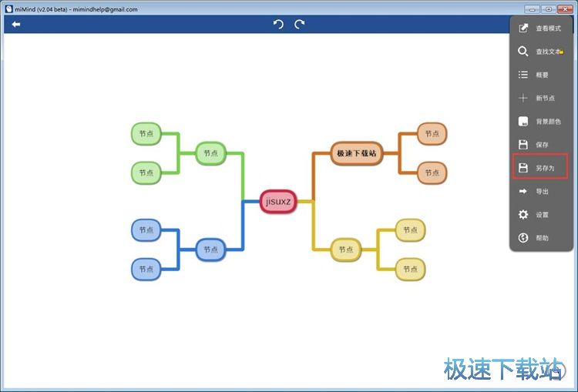Screen dimensions: 578x392
Task: Select the lower blue leaf 节点 node
Action: point(146,270)
